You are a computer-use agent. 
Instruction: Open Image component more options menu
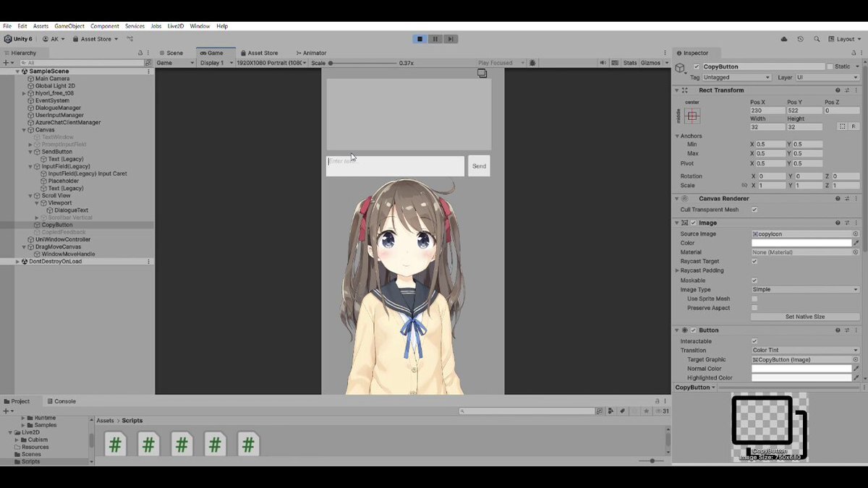tap(856, 223)
